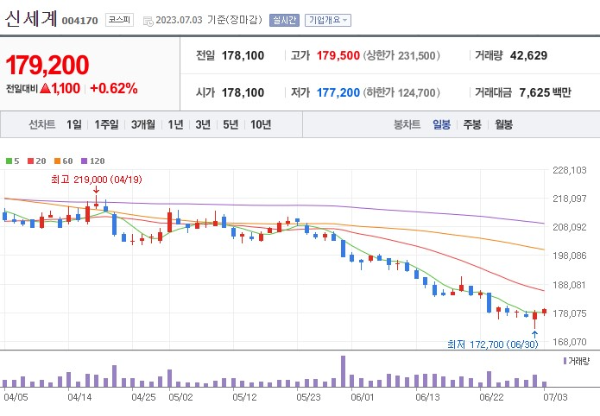
Task: Select the 1일 line chart tab
Action: 74,124
